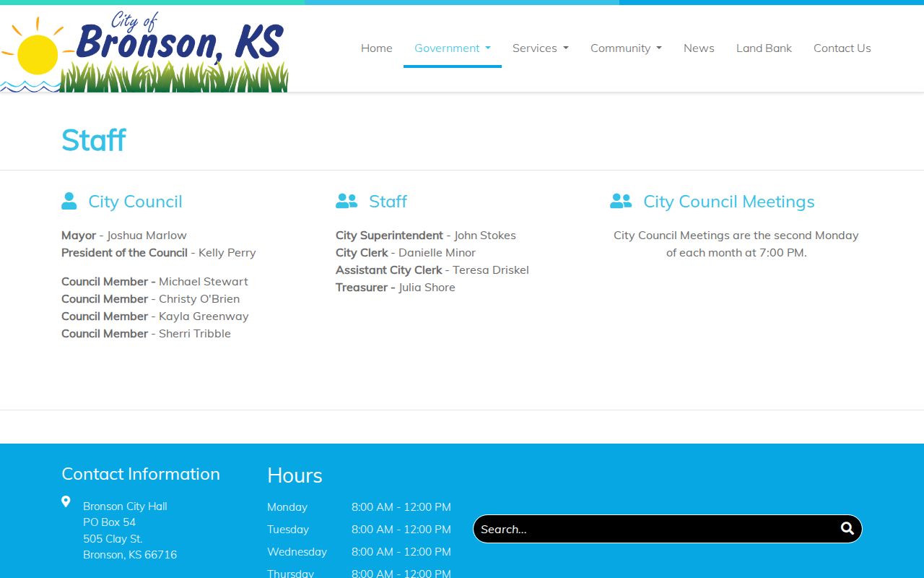
Task: Click the map pin icon beside Bronson City Hall
Action: pyautogui.click(x=66, y=501)
